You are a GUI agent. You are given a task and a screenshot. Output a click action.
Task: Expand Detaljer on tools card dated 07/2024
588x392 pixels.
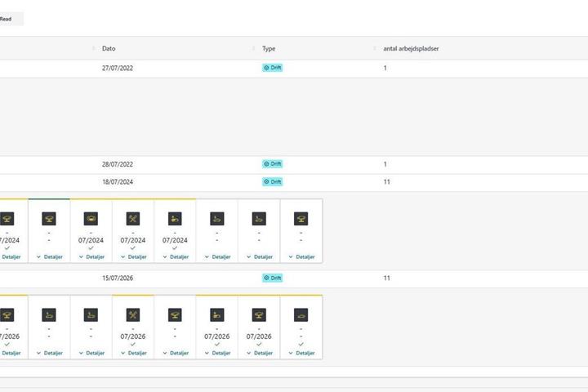133,257
